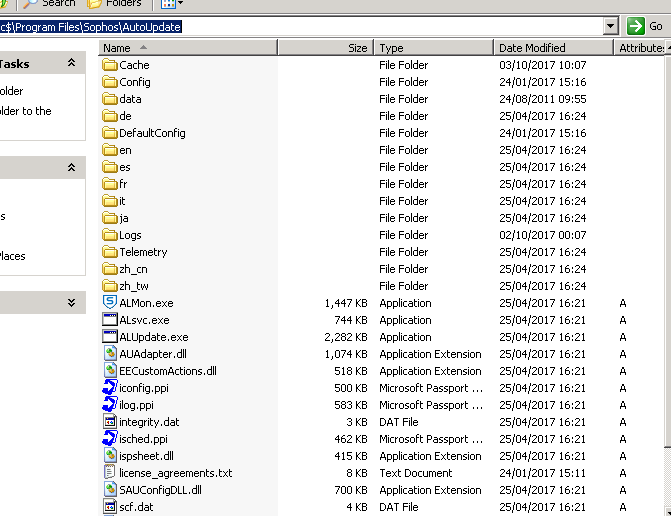Viewport: 671px width, 516px height.
Task: Select the license_agreements.txt file name
Action: (175, 473)
